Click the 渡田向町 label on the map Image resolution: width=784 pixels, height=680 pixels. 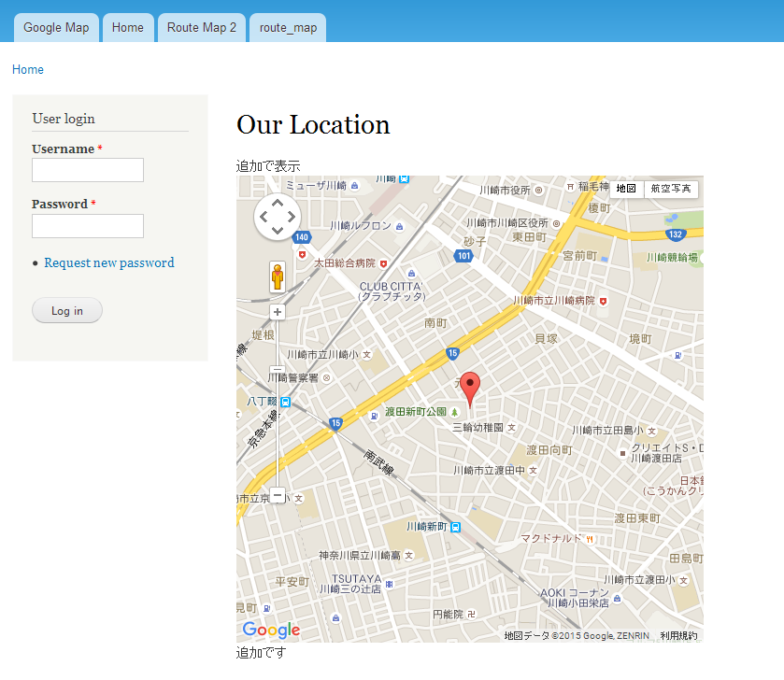[549, 450]
